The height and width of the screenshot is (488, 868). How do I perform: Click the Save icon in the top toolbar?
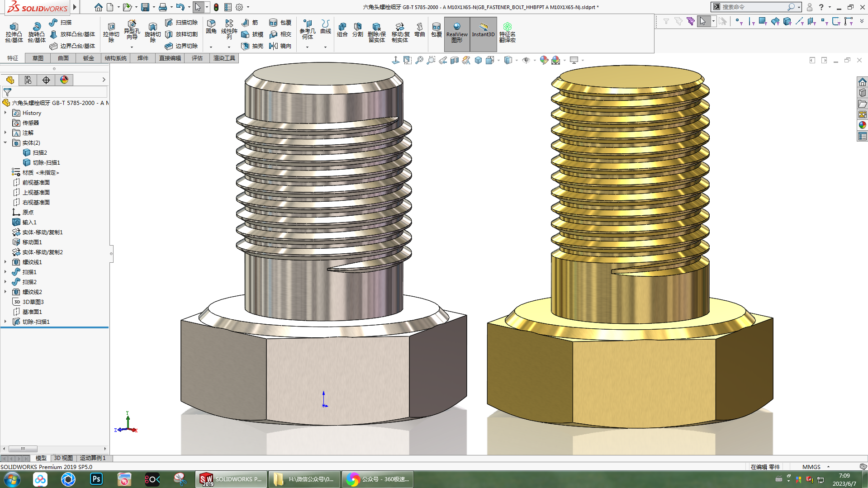(145, 7)
